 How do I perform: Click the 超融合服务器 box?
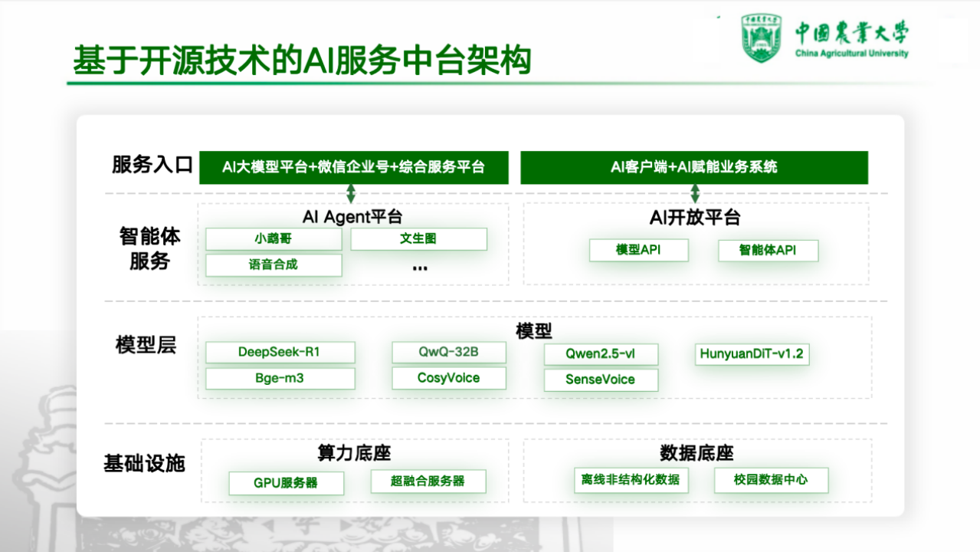[x=428, y=481]
